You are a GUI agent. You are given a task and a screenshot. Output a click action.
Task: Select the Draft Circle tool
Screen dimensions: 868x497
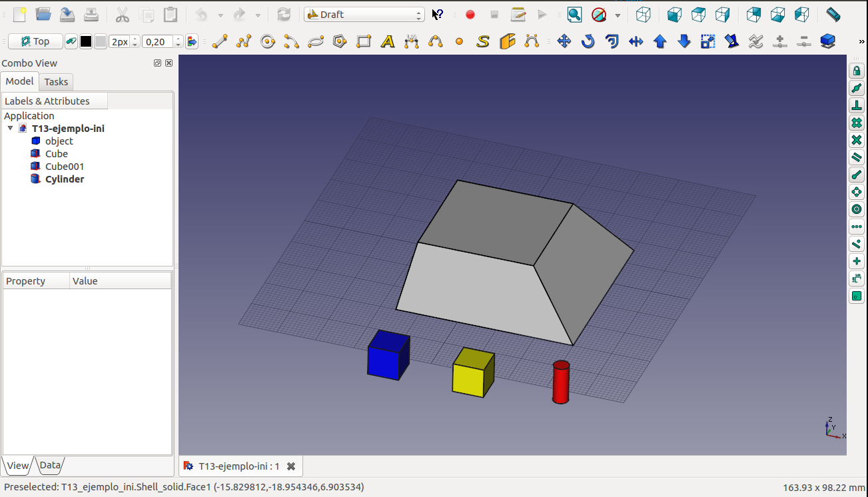(x=268, y=42)
